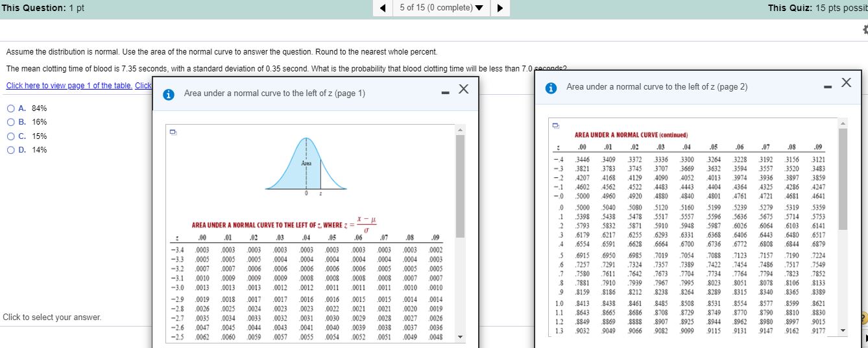Choose answer option B. 16%

[10, 122]
